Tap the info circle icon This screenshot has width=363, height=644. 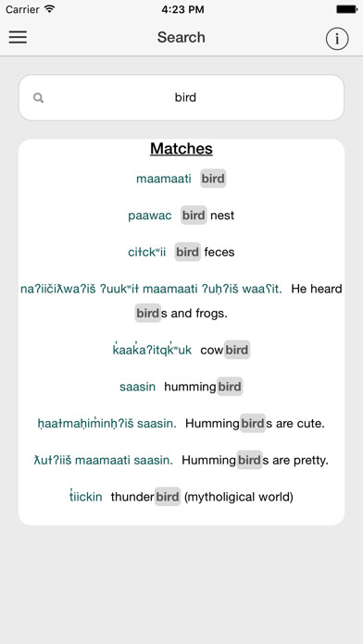click(x=337, y=39)
